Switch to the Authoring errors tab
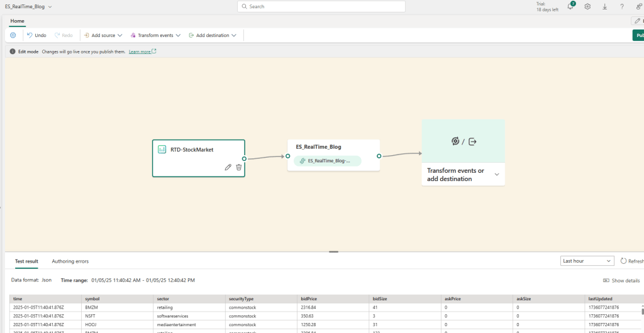This screenshot has width=644, height=333. (x=70, y=261)
